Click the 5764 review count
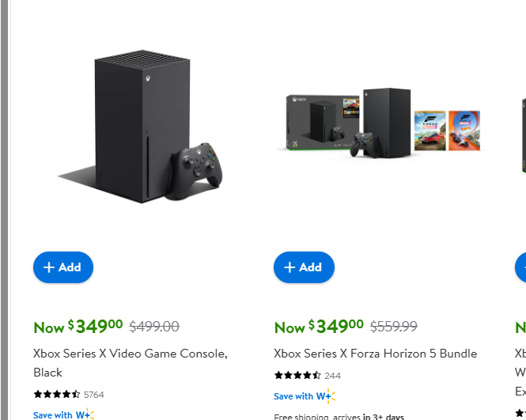 93,394
